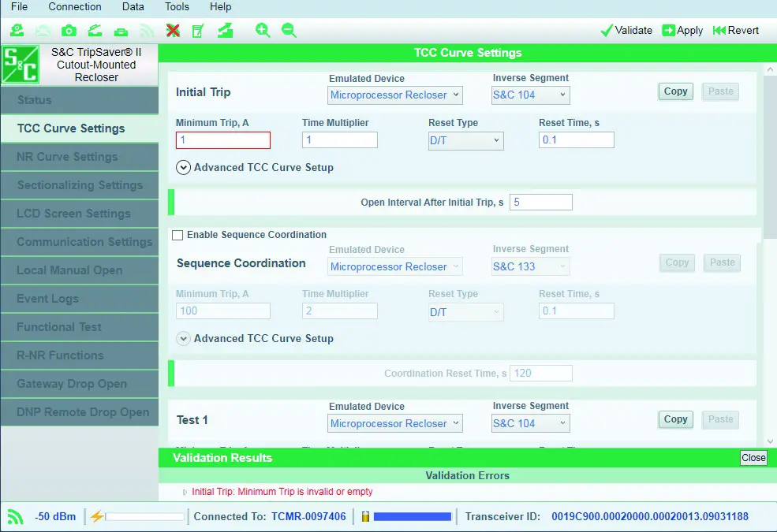Click the first toolbar icon with a checkmark badge
The height and width of the screenshot is (532, 777).
point(17,31)
